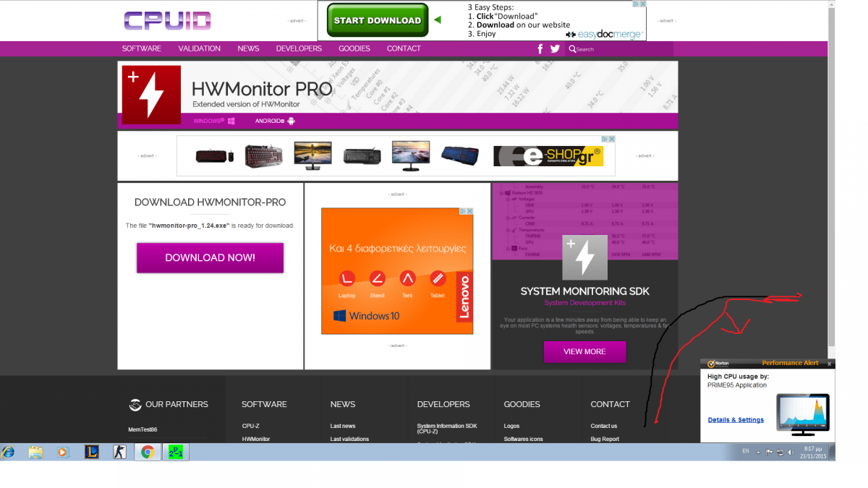Viewport: 868px width, 488px height.
Task: Click the e-SHOP.gr logo in banner ad
Action: (x=548, y=156)
